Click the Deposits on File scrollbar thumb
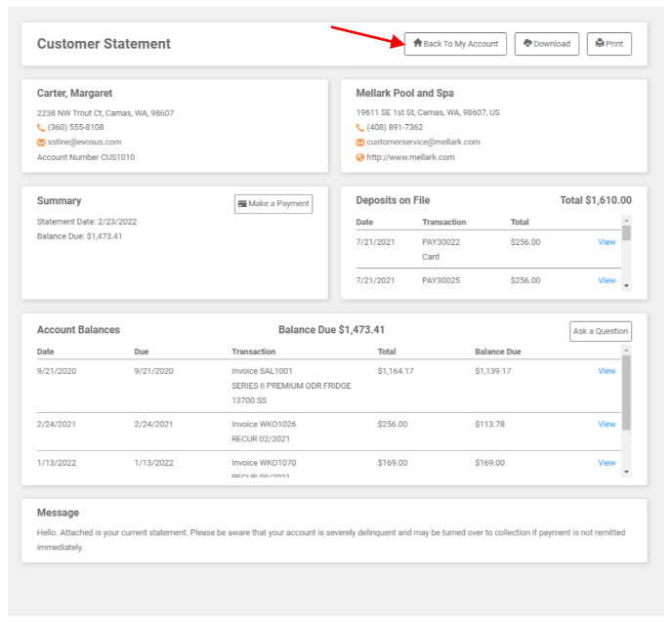 coord(626,233)
